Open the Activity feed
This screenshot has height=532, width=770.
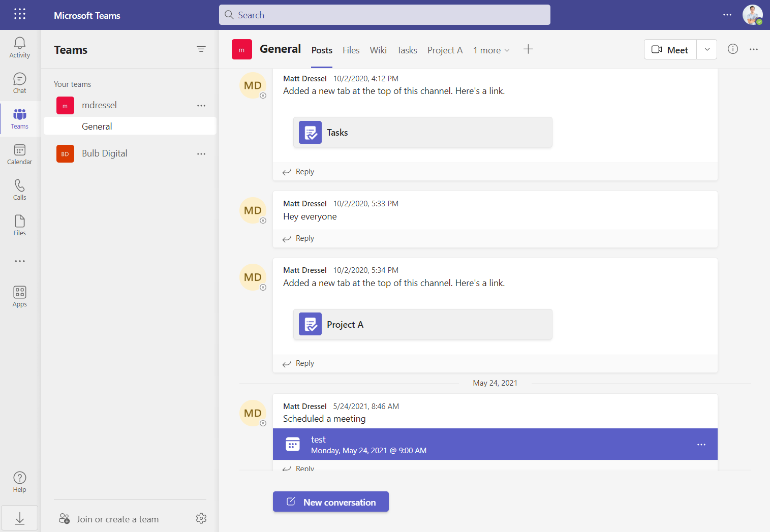point(20,48)
